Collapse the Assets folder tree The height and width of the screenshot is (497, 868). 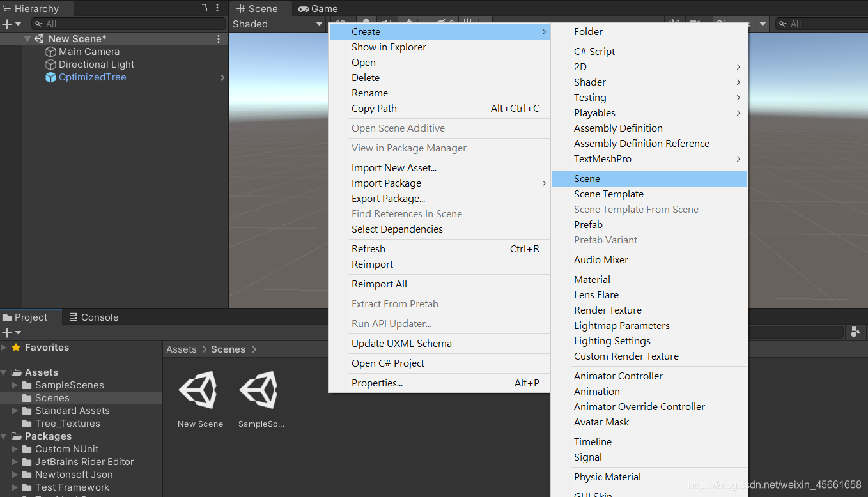tap(4, 372)
